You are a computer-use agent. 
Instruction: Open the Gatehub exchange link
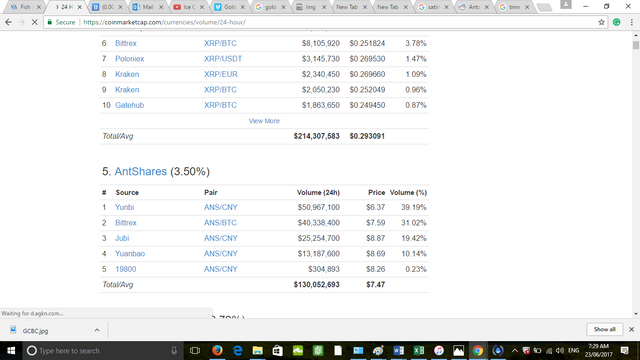point(129,105)
